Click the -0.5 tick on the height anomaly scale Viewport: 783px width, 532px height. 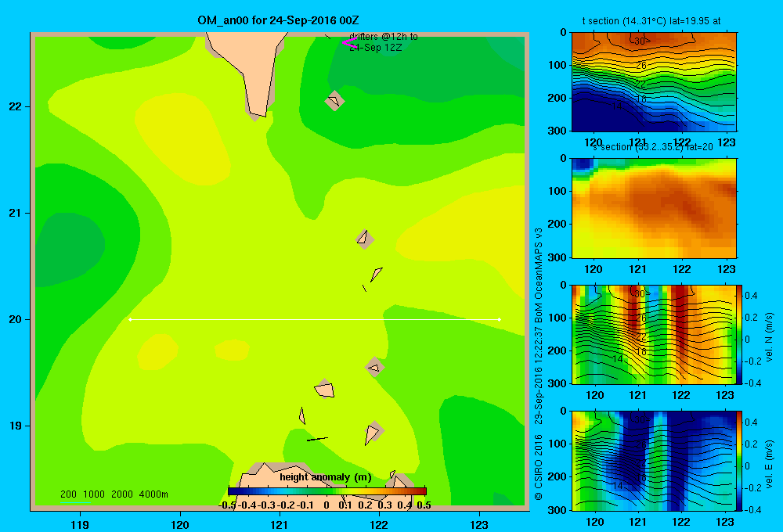coord(227,505)
